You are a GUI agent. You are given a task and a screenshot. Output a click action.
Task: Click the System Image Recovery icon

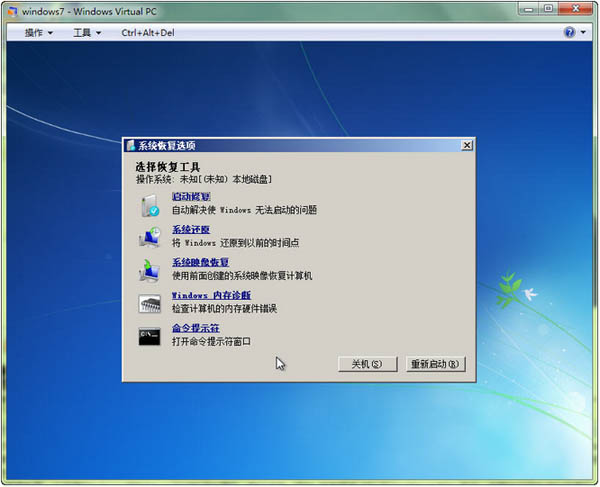click(150, 270)
